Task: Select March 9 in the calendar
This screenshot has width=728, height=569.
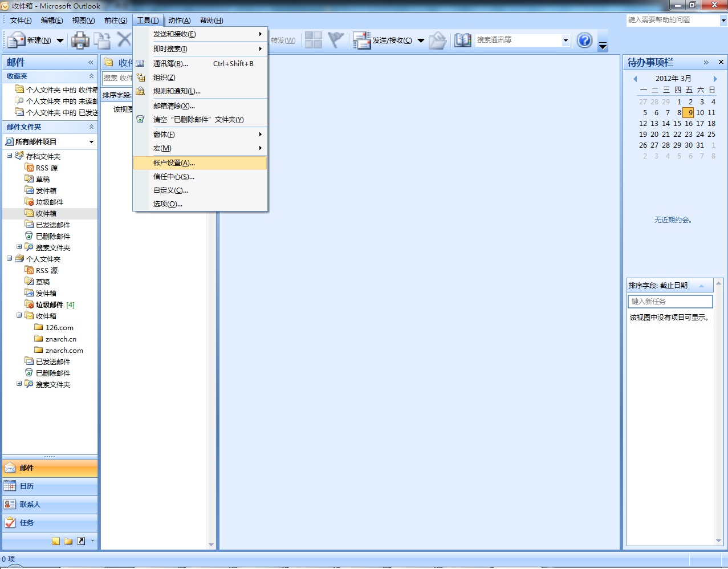Action: [x=689, y=112]
